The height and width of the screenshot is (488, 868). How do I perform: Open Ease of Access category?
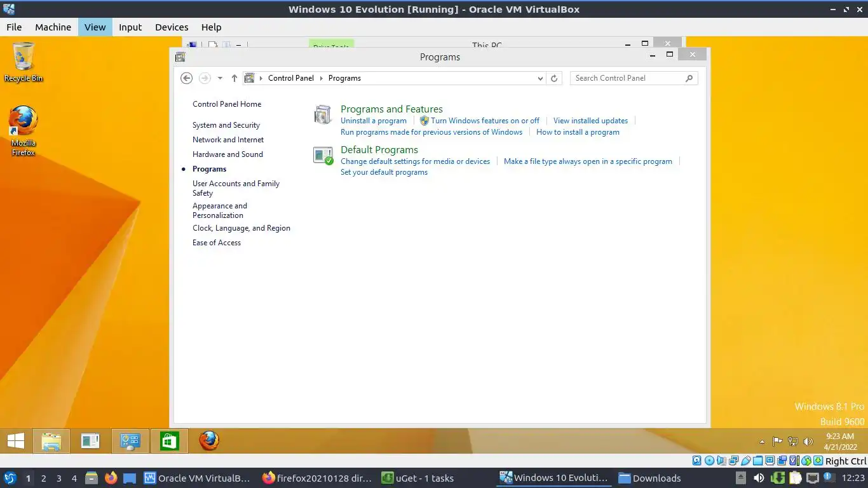pyautogui.click(x=217, y=243)
